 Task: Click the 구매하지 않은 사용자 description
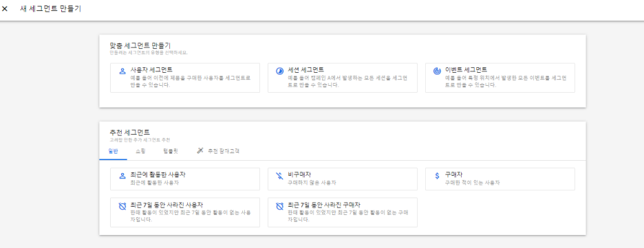click(312, 183)
